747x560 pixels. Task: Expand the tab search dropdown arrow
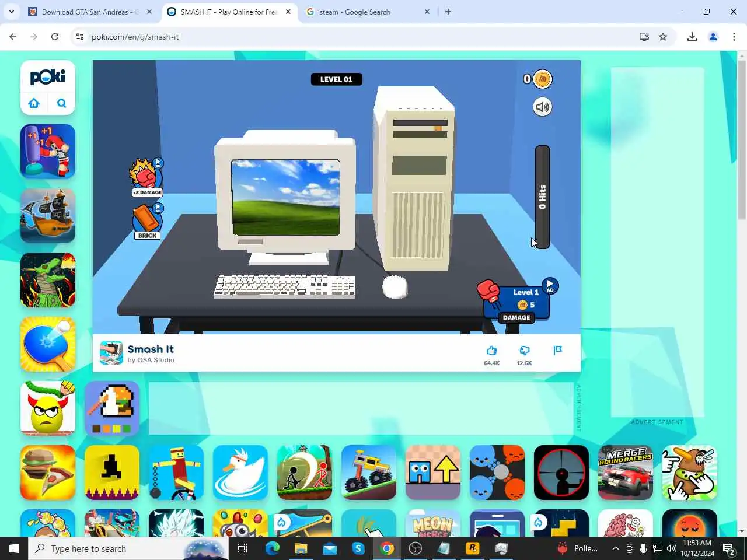pyautogui.click(x=12, y=12)
